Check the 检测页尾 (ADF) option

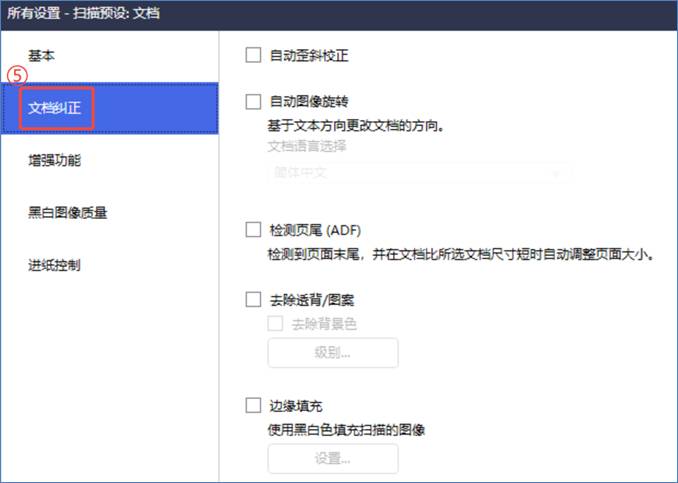[253, 230]
